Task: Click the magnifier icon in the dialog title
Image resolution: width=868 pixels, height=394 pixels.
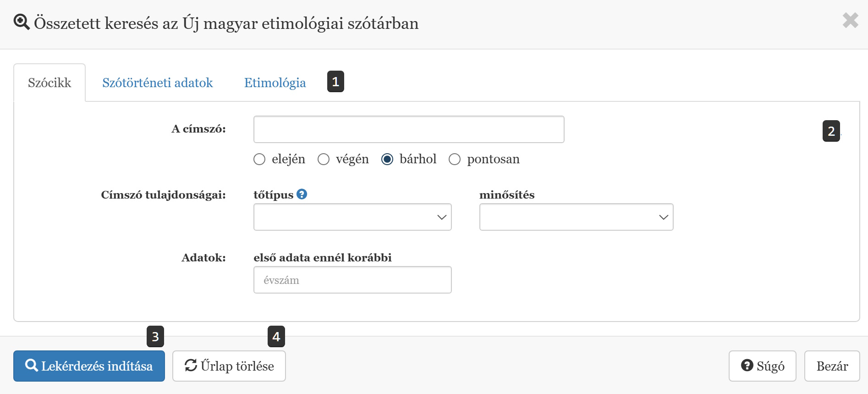Action: (22, 22)
